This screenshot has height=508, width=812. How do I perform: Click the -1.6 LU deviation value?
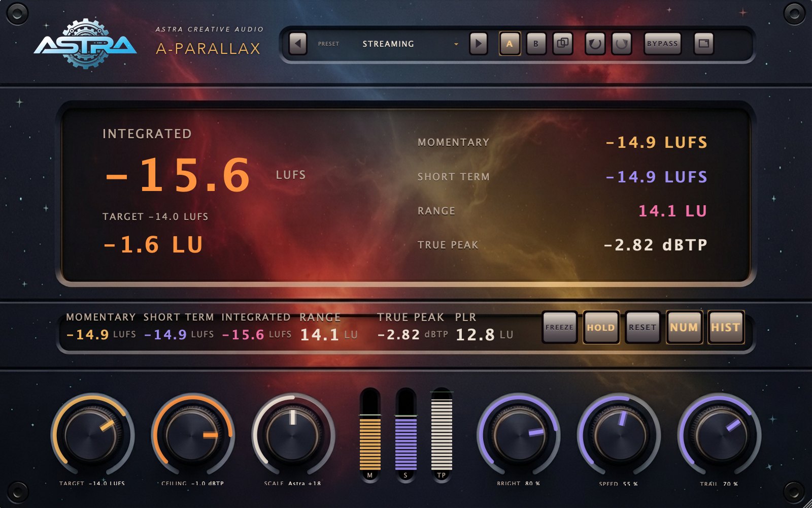(x=153, y=245)
